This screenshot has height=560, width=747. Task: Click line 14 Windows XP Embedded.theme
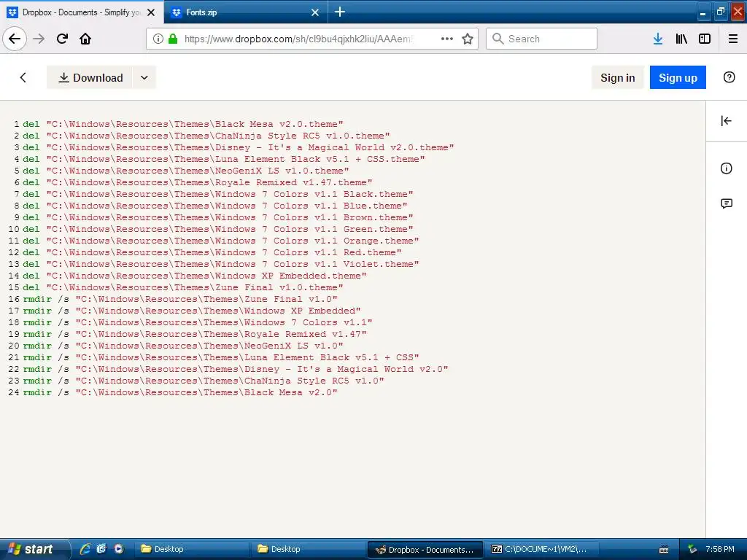coord(195,276)
